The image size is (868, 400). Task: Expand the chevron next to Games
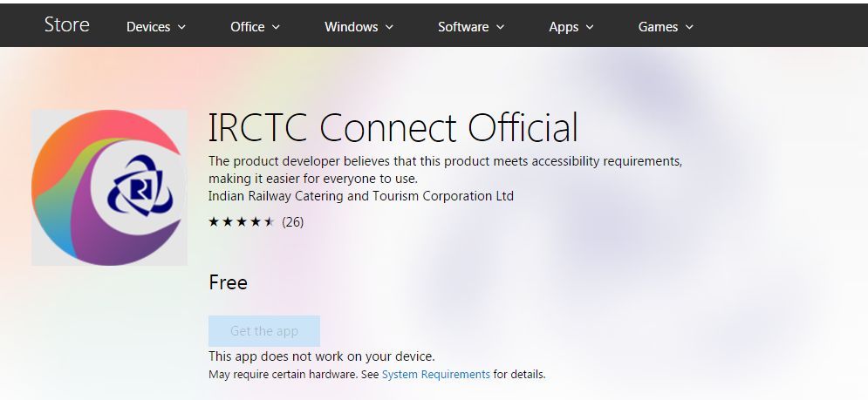(688, 27)
